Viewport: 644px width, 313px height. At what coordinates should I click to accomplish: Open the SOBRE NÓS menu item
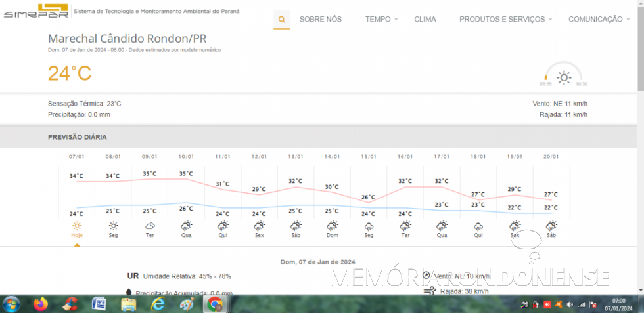click(320, 20)
